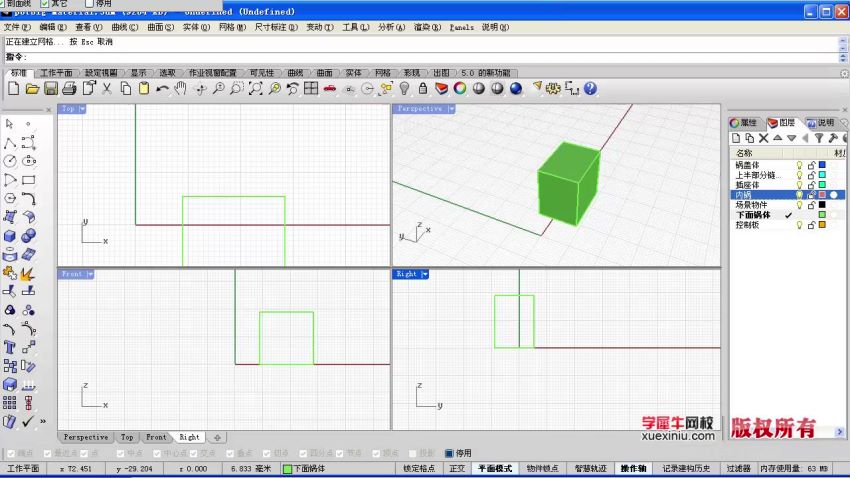
Task: Open the Right viewport title dropdown arrow
Action: click(x=425, y=274)
